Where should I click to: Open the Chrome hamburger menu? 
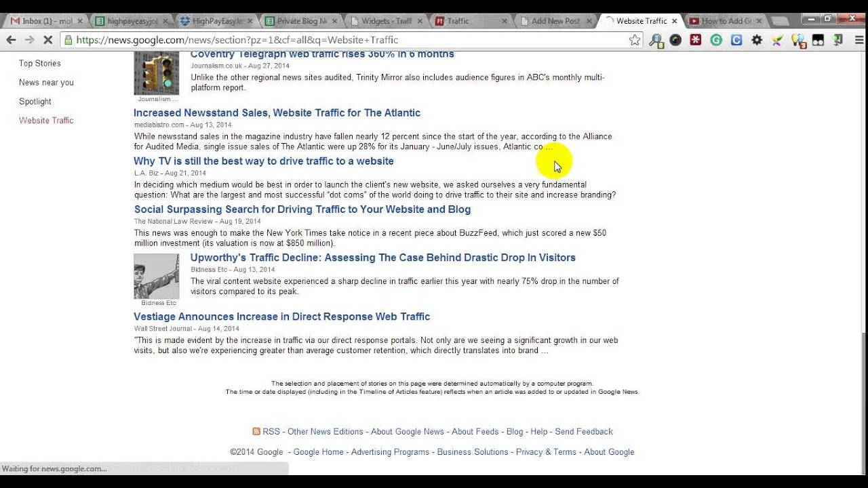click(x=859, y=40)
